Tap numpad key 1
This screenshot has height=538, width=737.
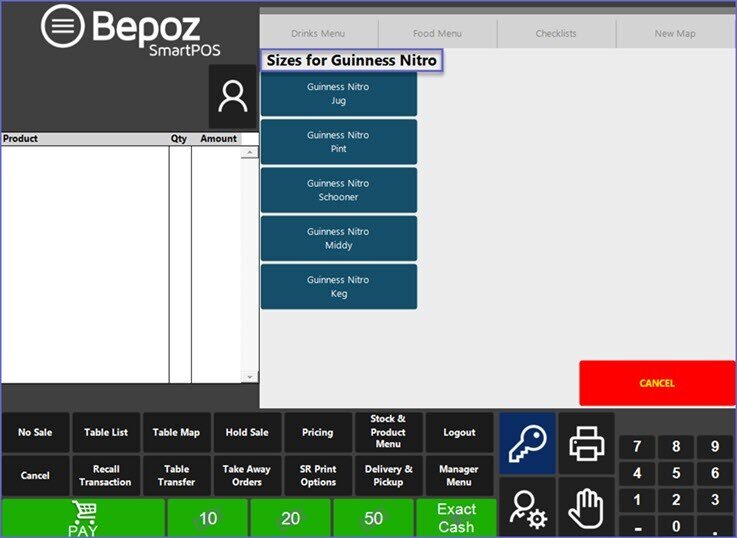(637, 500)
